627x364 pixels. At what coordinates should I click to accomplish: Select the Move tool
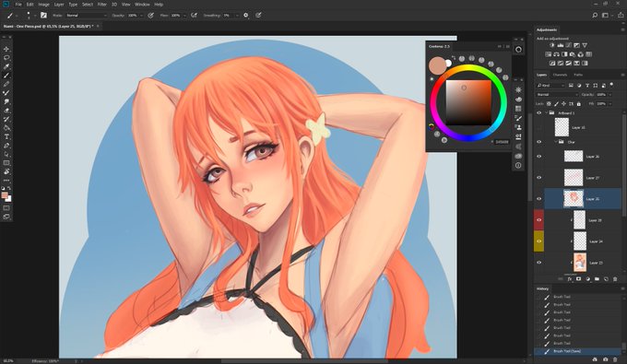click(6, 49)
